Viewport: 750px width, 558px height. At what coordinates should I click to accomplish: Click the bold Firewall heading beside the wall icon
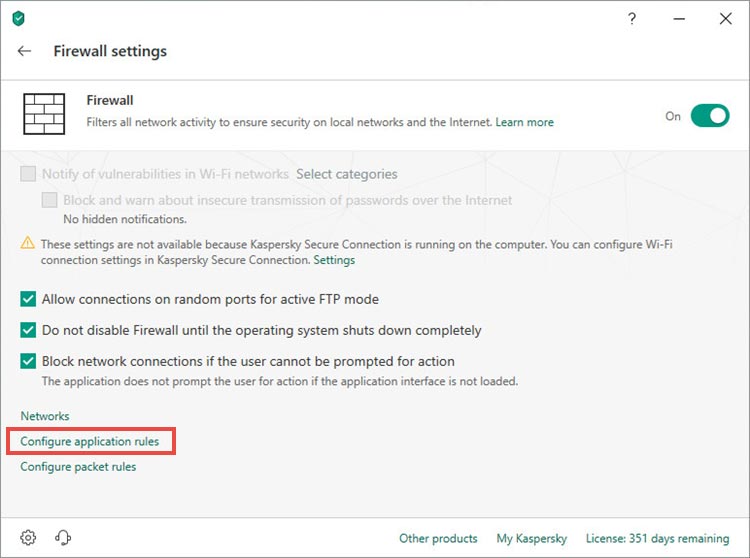pyautogui.click(x=110, y=100)
